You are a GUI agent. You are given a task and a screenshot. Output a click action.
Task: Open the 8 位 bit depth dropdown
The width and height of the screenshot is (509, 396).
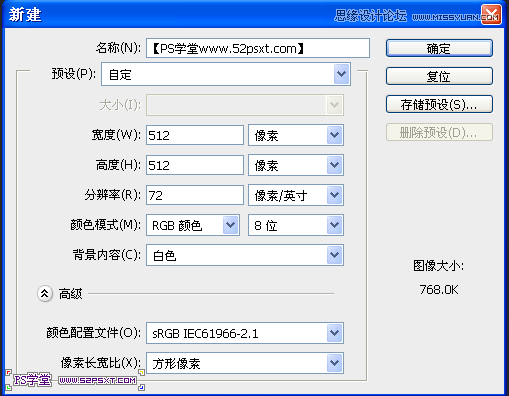pyautogui.click(x=296, y=225)
